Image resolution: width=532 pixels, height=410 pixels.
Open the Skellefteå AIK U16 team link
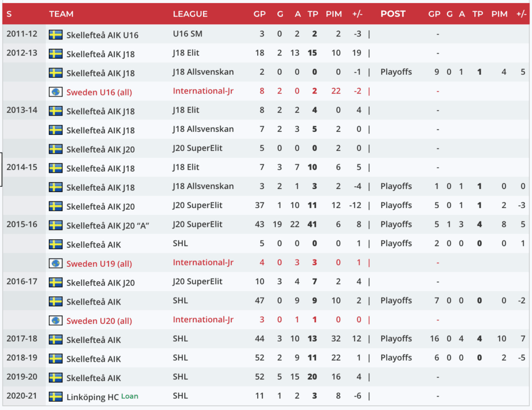click(x=102, y=35)
